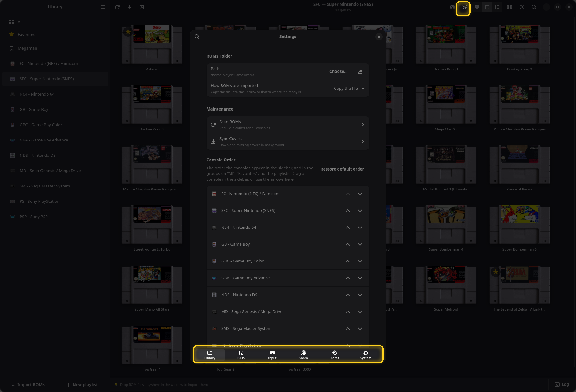
Task: Switch to the BIOS settings tab
Action: (241, 355)
